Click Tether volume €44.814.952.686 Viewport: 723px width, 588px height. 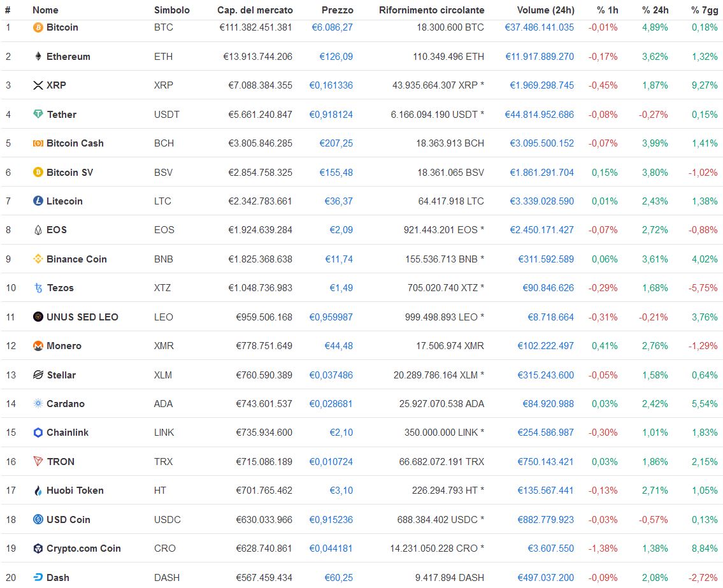tap(540, 115)
